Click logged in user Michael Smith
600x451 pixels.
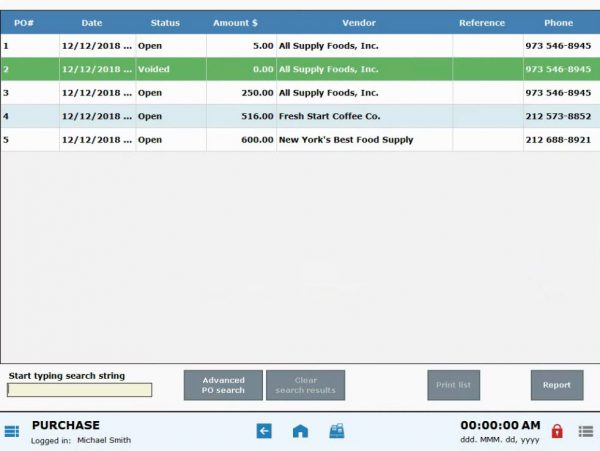point(104,440)
